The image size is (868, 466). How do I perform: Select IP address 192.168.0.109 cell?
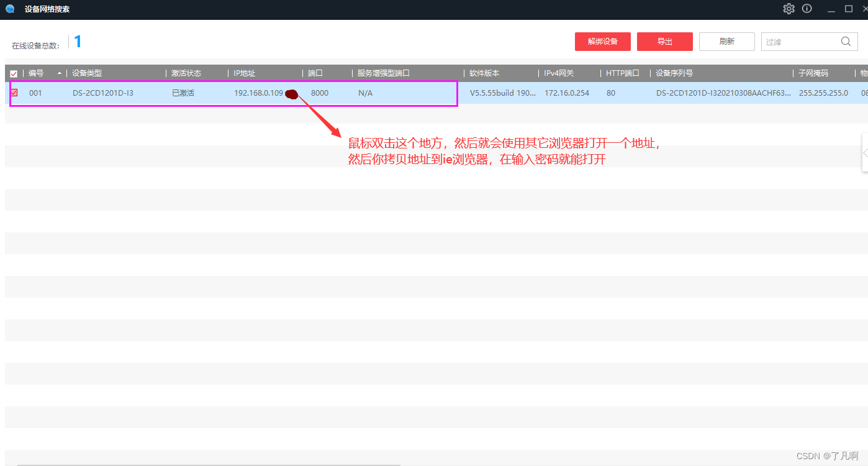click(x=258, y=93)
